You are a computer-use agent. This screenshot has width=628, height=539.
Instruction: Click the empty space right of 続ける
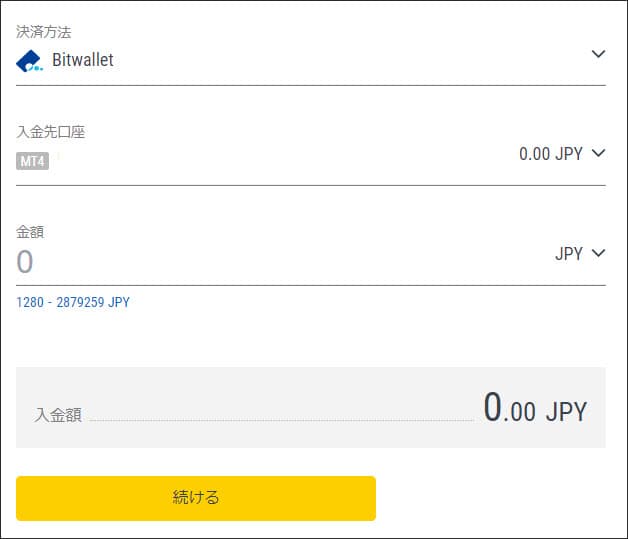point(490,498)
